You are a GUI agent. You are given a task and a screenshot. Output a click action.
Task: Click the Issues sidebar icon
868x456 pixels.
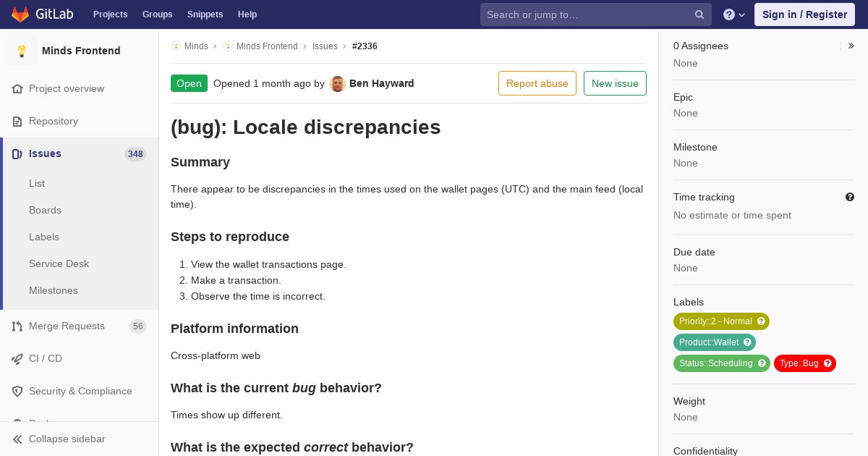(17, 153)
